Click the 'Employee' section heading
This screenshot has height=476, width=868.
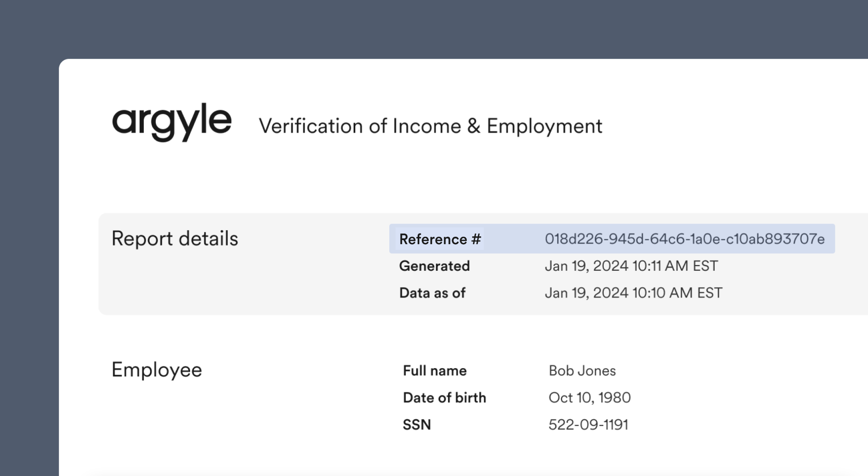[x=157, y=370]
